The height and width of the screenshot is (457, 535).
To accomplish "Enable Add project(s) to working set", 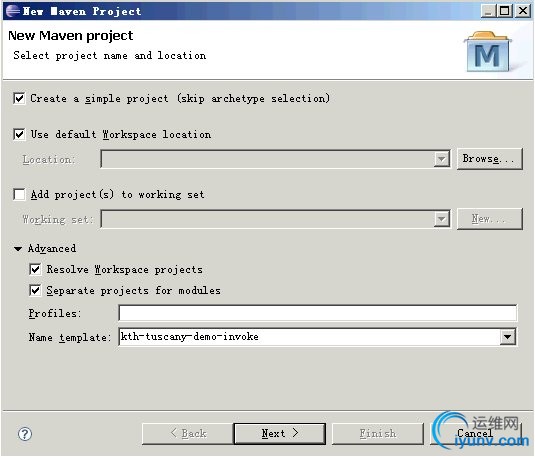I will [19, 195].
